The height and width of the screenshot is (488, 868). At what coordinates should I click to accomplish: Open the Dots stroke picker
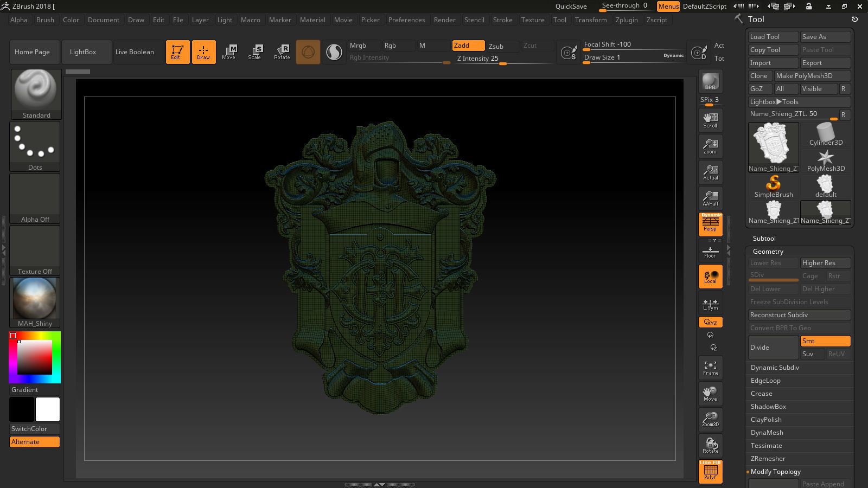[x=35, y=146]
